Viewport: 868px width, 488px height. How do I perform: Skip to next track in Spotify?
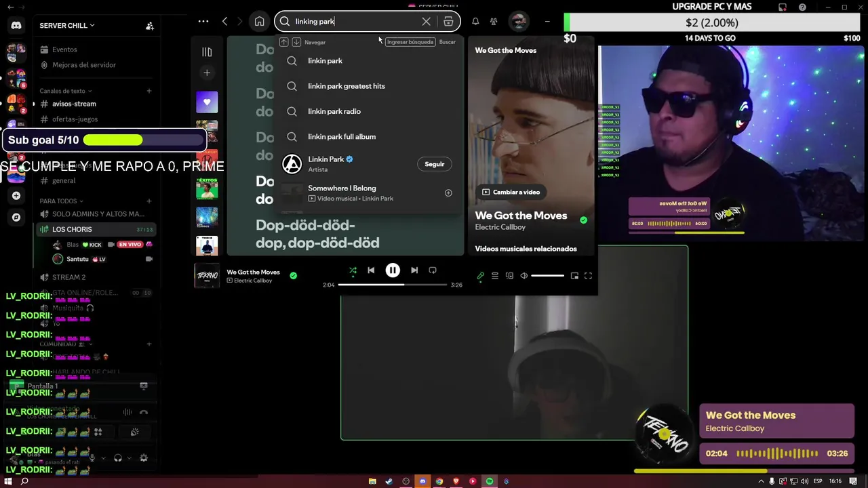tap(414, 270)
